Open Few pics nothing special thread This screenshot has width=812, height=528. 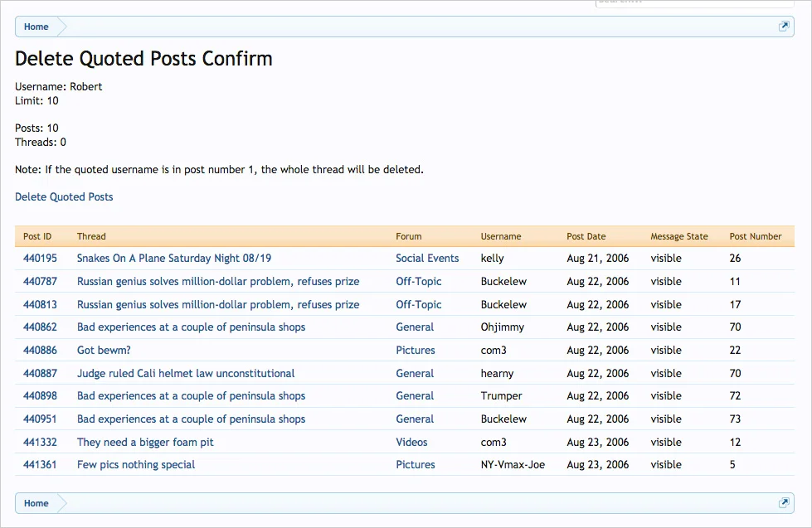(x=136, y=465)
